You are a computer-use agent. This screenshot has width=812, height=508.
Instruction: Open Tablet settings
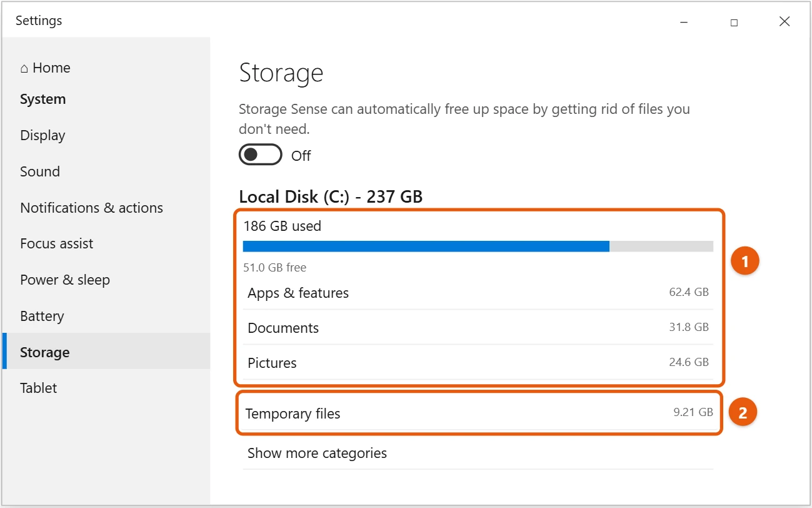38,388
